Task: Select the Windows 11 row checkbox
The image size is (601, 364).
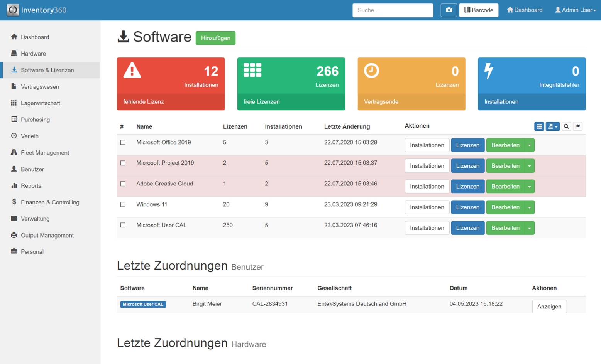Action: click(x=123, y=204)
